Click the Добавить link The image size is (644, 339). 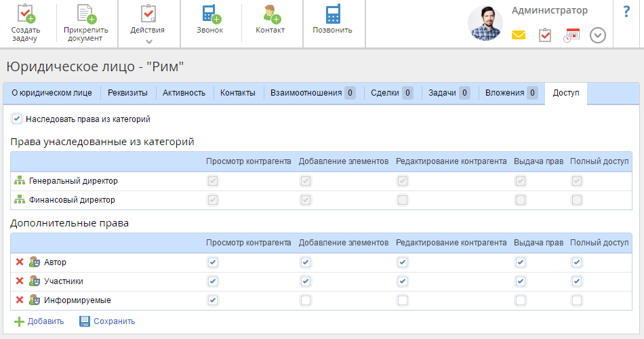click(39, 321)
